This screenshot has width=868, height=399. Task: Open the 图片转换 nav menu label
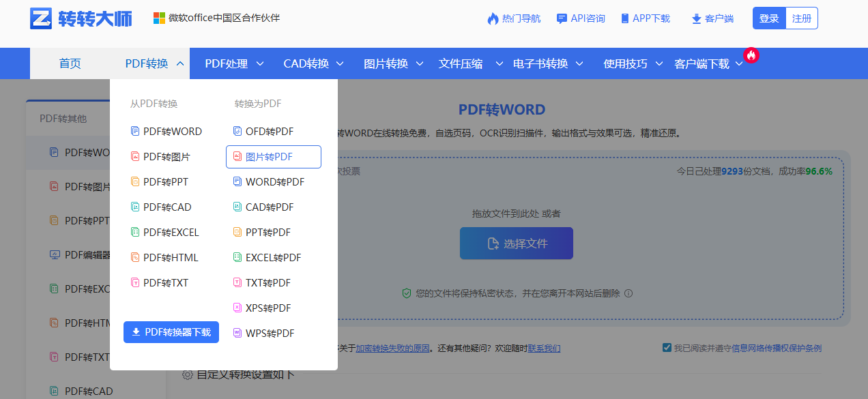point(386,63)
